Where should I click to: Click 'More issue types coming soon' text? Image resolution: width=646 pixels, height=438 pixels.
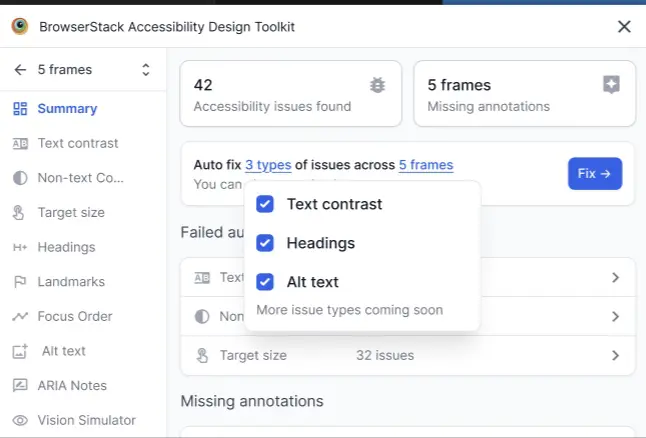(x=349, y=310)
